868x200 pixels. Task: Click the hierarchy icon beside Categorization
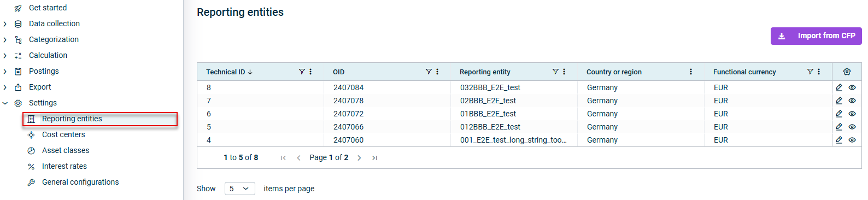18,40
